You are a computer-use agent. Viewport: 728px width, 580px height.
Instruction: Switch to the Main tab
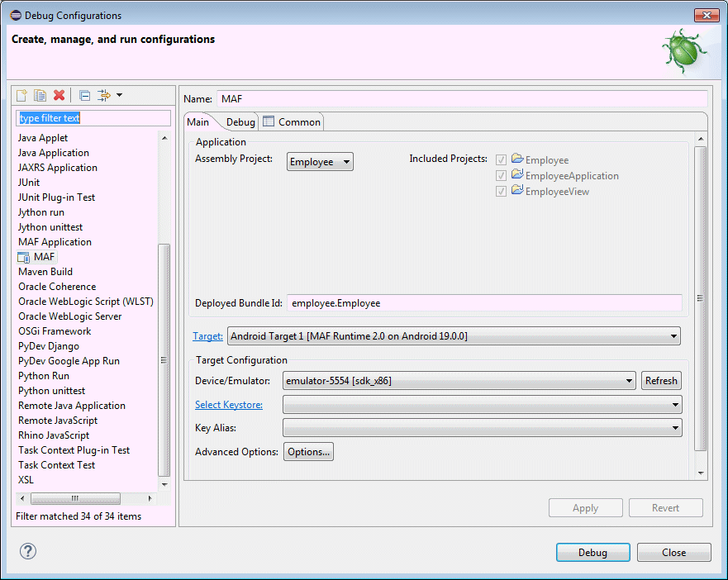coord(197,122)
